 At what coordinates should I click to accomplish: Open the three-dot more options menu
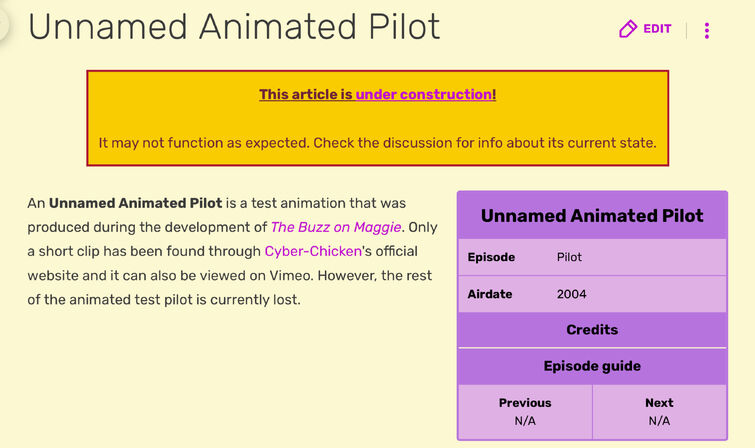[x=706, y=30]
